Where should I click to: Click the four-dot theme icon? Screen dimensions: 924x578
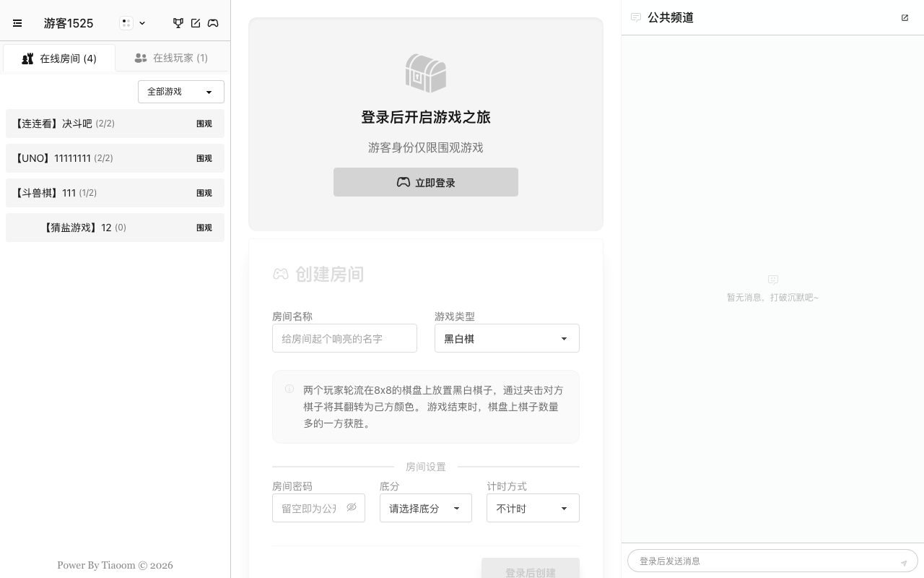click(x=126, y=23)
